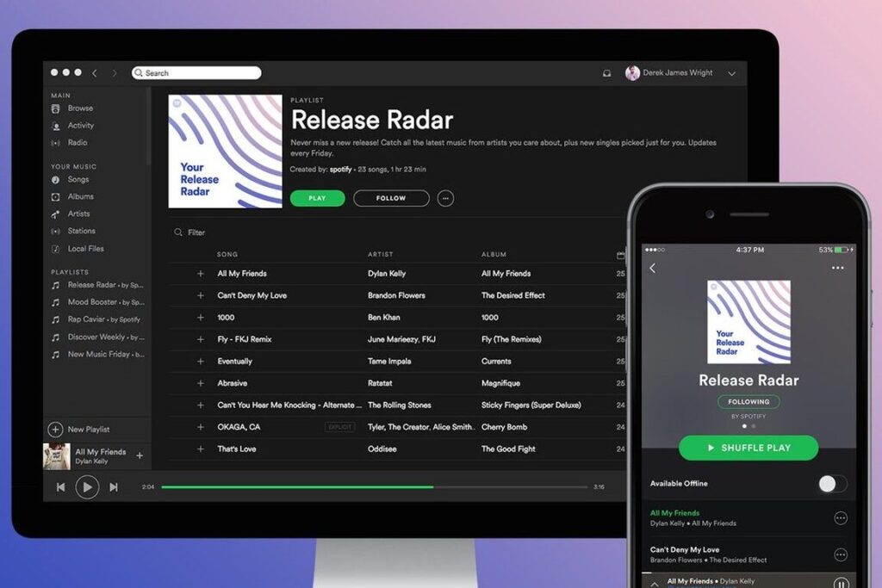The image size is (882, 588).
Task: Add That's Love with plus icon
Action: pyautogui.click(x=200, y=449)
